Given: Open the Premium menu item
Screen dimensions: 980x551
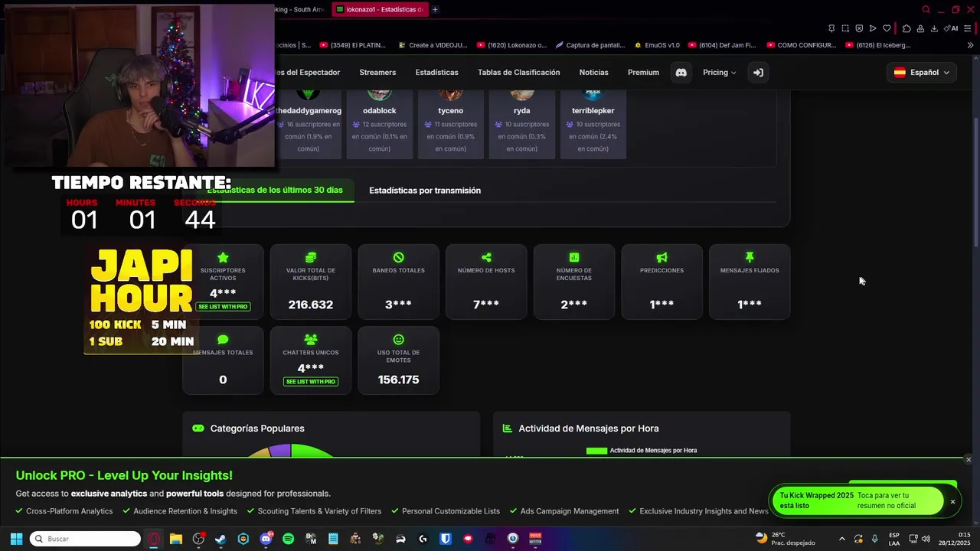Looking at the screenshot, I should click(x=643, y=73).
